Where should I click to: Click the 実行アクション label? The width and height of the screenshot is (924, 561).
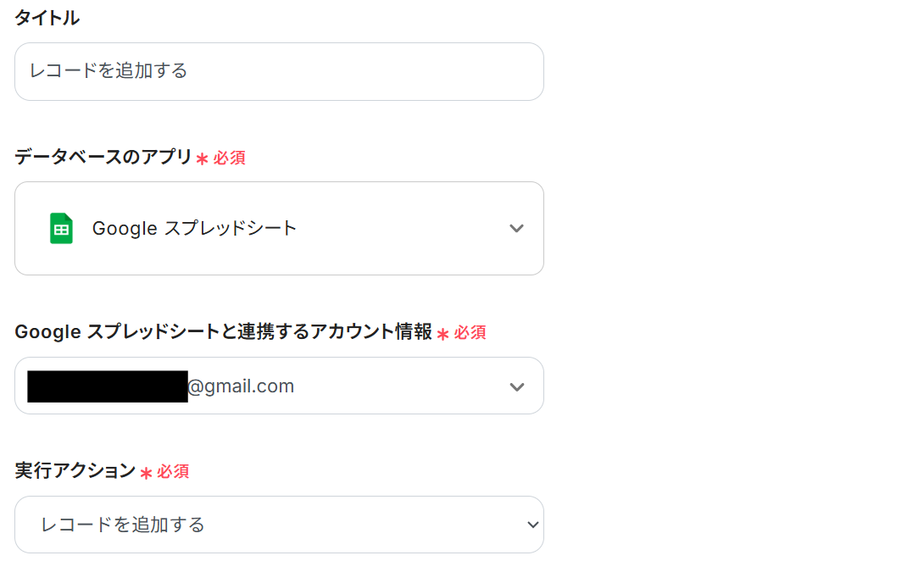[75, 470]
